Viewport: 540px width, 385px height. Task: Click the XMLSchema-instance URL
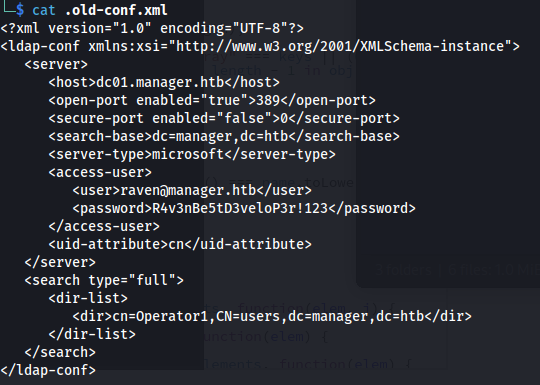tap(340, 46)
